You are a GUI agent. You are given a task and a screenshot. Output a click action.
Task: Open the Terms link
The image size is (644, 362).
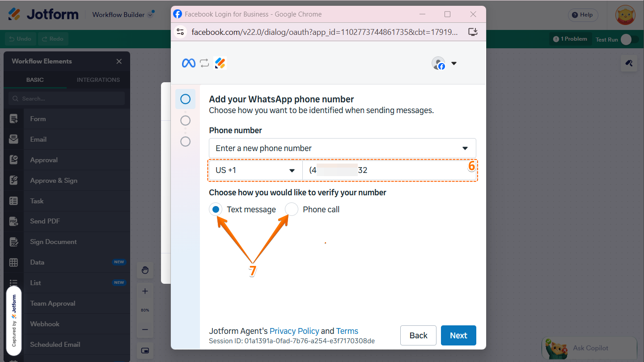pyautogui.click(x=347, y=331)
